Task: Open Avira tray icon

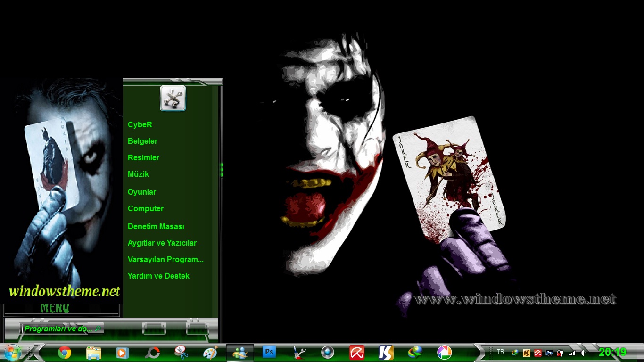Action: point(538,353)
